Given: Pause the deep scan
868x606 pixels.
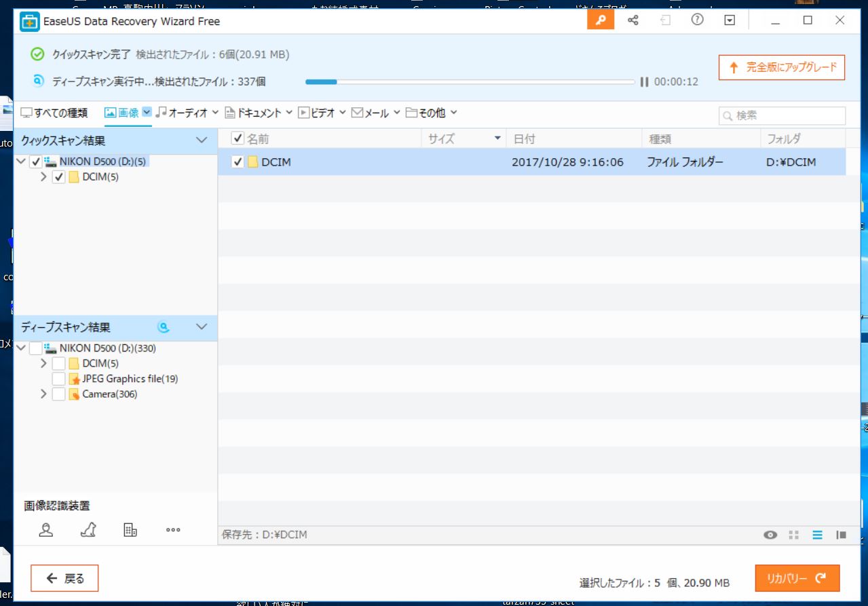Looking at the screenshot, I should coord(643,82).
